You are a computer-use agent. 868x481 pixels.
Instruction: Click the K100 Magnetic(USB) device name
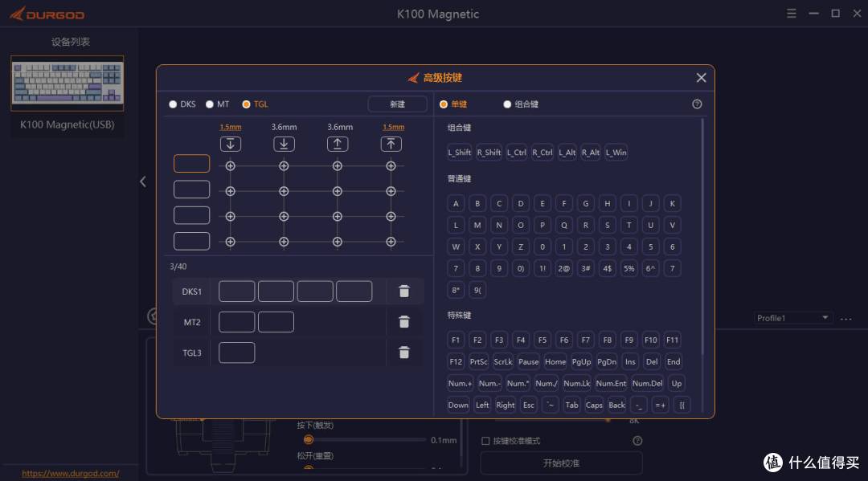(x=68, y=124)
